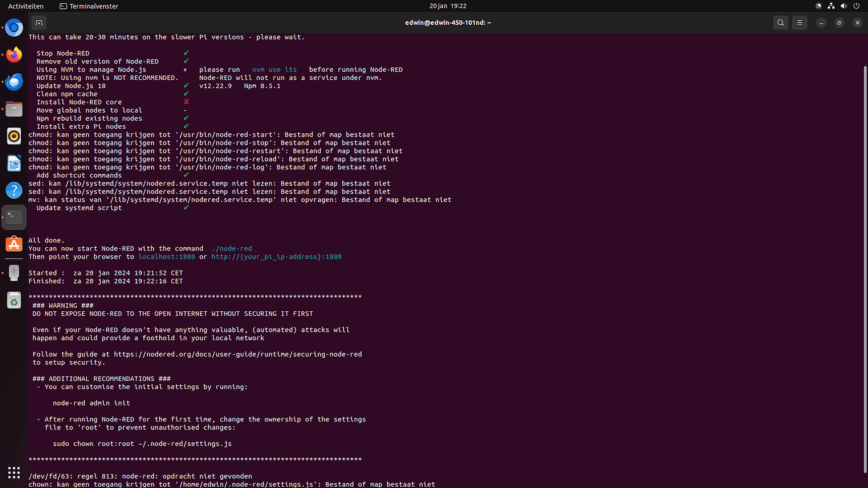The image size is (868, 488).
Task: Click the 'node-red admin init' command
Action: (x=92, y=403)
